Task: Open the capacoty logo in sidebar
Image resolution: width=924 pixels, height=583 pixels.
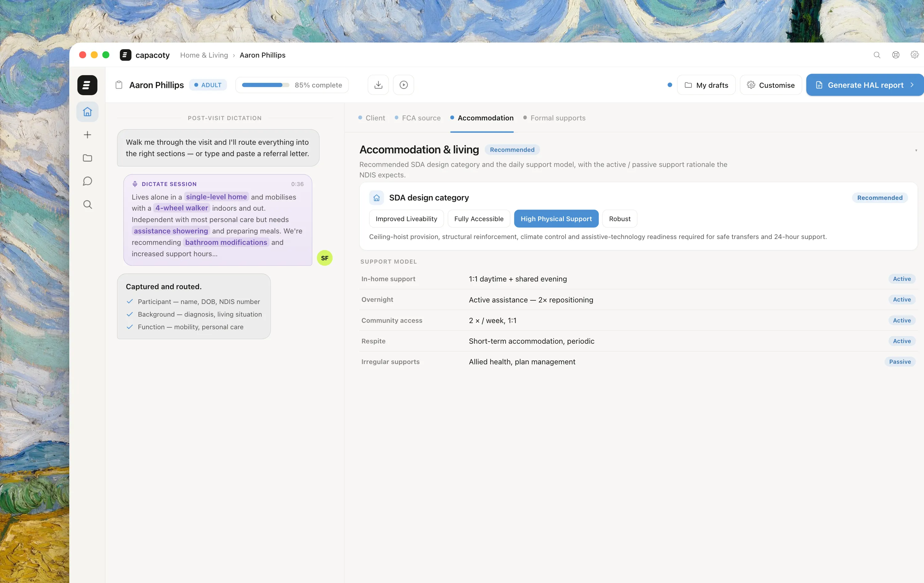Action: 87,85
